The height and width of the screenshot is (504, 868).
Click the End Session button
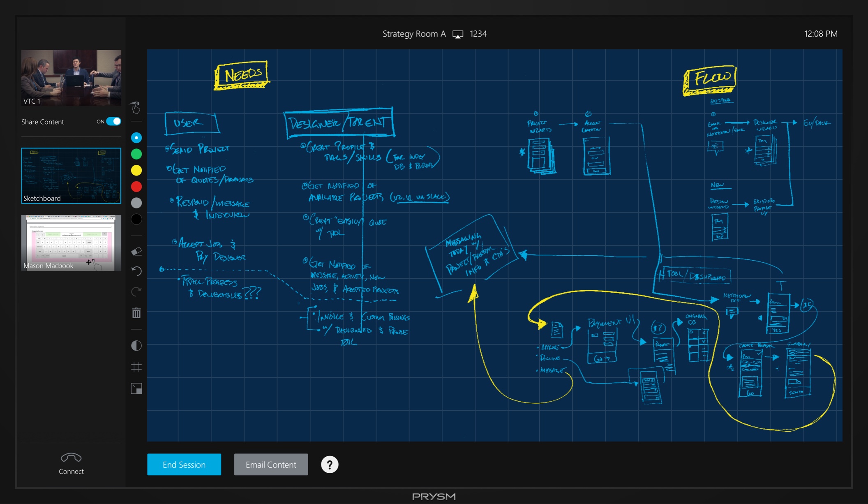pyautogui.click(x=184, y=465)
